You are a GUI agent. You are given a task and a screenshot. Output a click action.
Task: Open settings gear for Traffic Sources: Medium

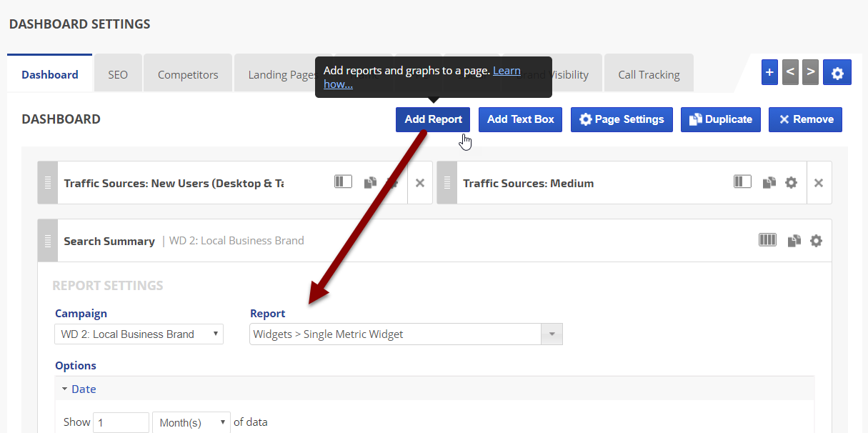791,183
